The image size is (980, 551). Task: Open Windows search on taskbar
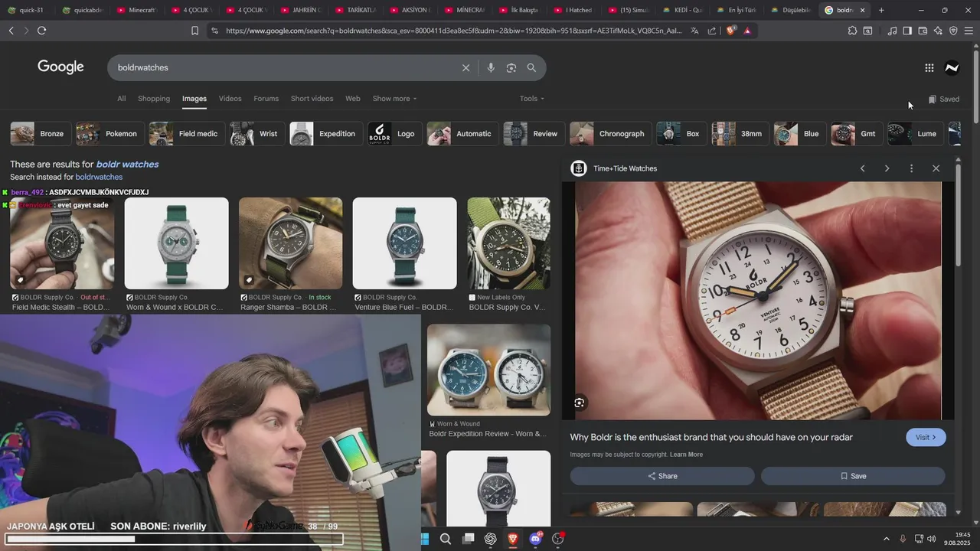pyautogui.click(x=446, y=540)
